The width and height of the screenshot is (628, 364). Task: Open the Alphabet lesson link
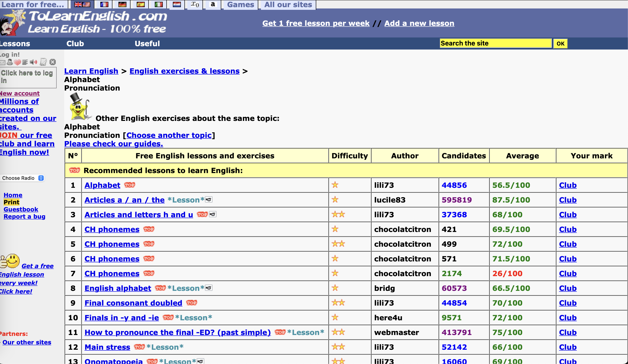point(102,185)
